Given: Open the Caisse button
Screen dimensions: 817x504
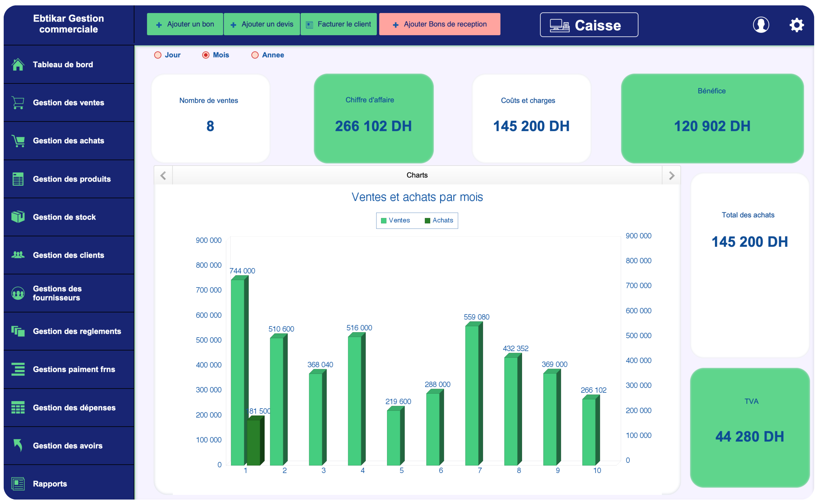Looking at the screenshot, I should coord(589,25).
